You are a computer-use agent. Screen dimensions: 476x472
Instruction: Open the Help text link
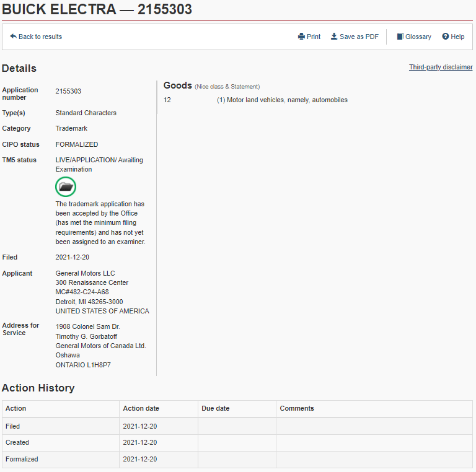457,37
